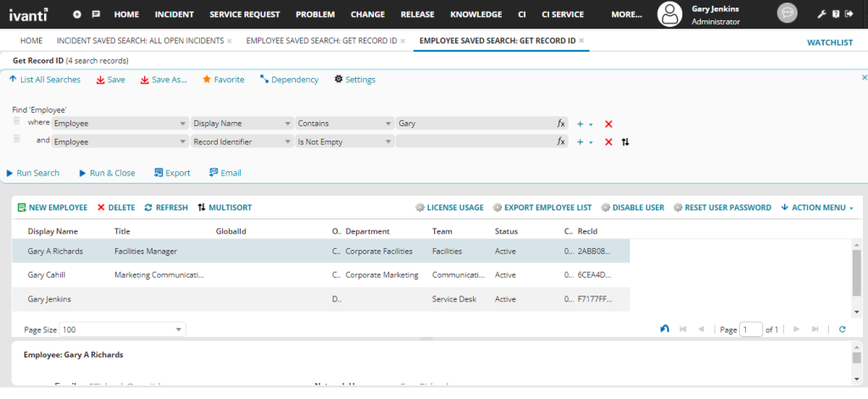Select the Gary Cahill row
This screenshot has height=399, width=868.
[320, 275]
